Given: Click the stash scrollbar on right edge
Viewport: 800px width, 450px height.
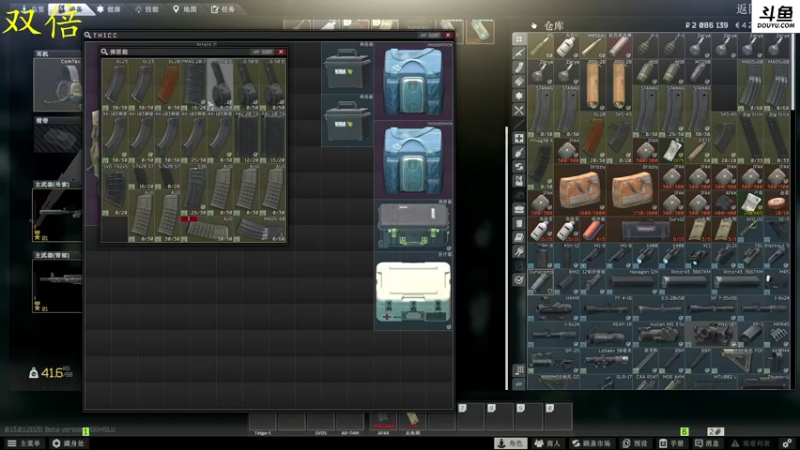Looking at the screenshot, I should point(792,71).
